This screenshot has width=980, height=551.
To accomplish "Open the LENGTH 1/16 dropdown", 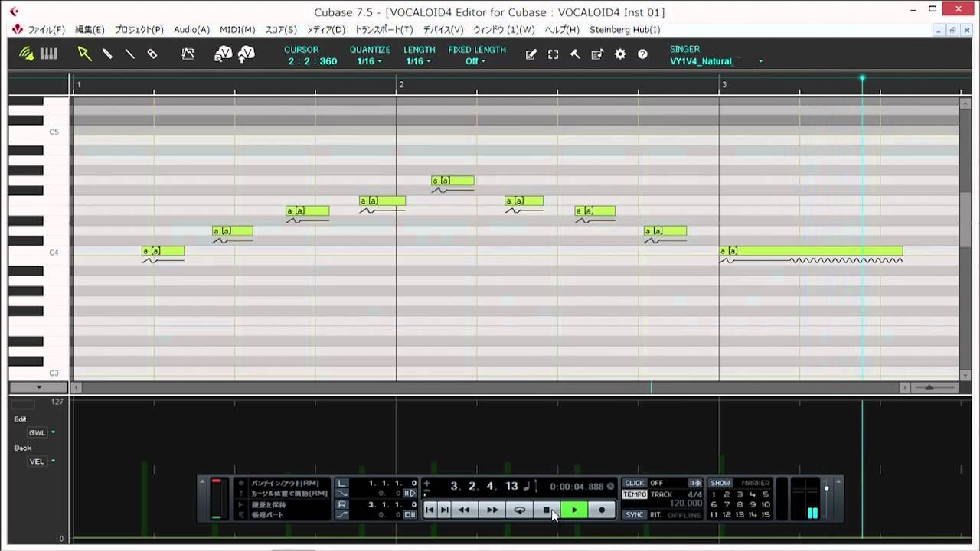I will click(418, 61).
